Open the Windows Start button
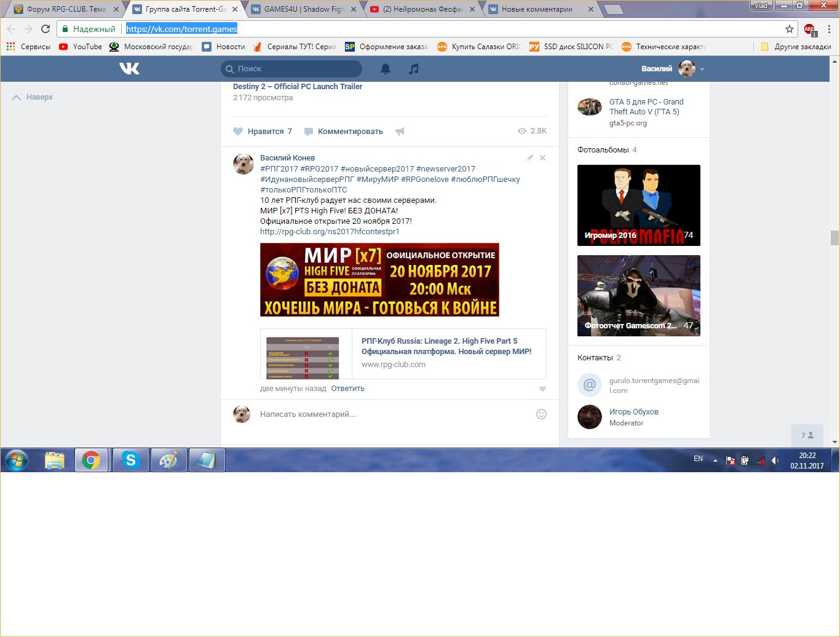 (16, 460)
